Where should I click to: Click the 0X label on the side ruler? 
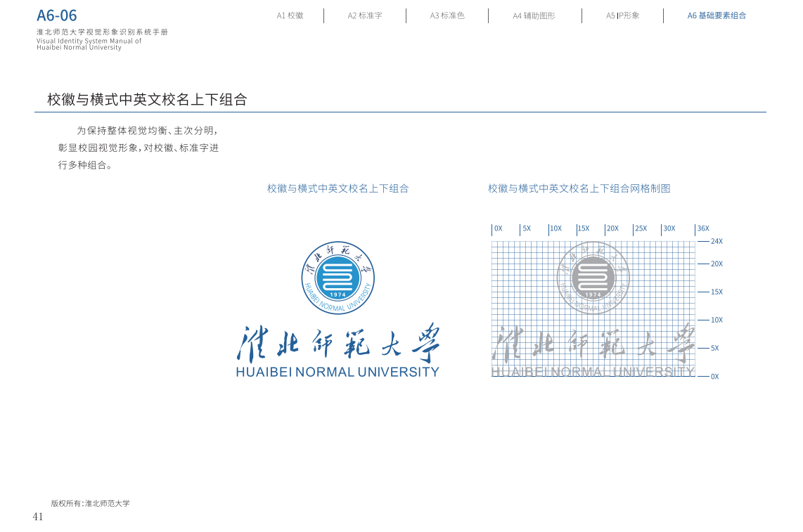715,377
